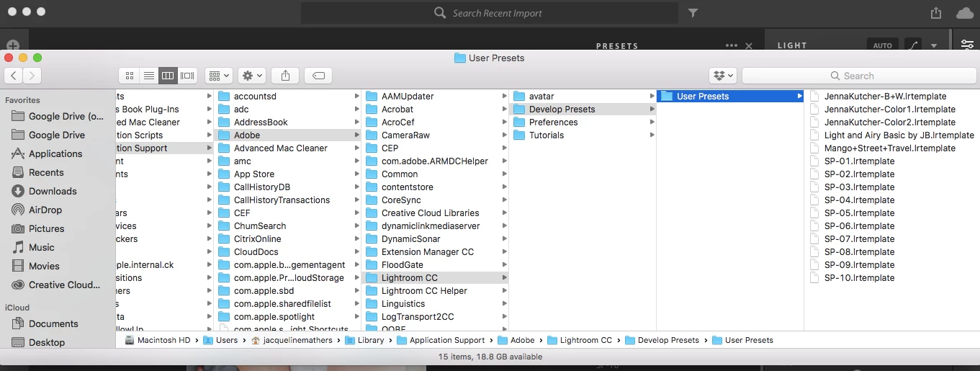Open the Dropbox toolbar dropdown
Viewport: 980px width, 371px height.
pos(722,75)
